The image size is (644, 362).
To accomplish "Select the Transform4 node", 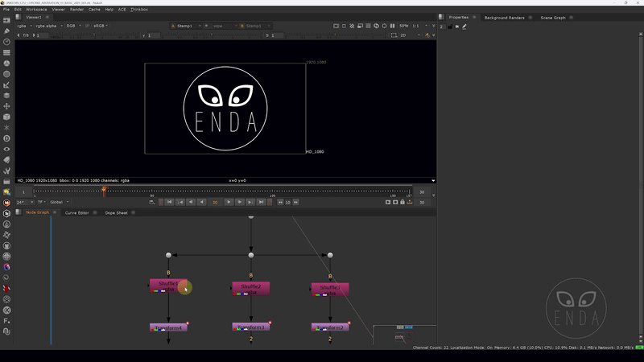I will pos(168,327).
